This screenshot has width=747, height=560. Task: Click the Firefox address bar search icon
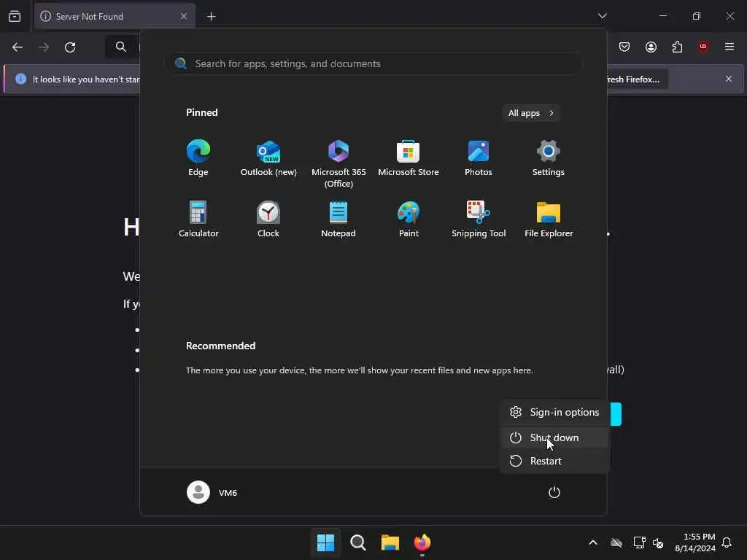(x=121, y=47)
